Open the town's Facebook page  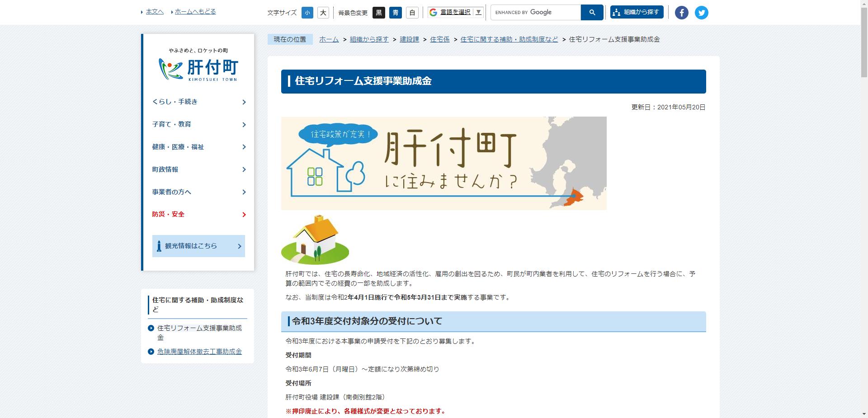tap(681, 12)
